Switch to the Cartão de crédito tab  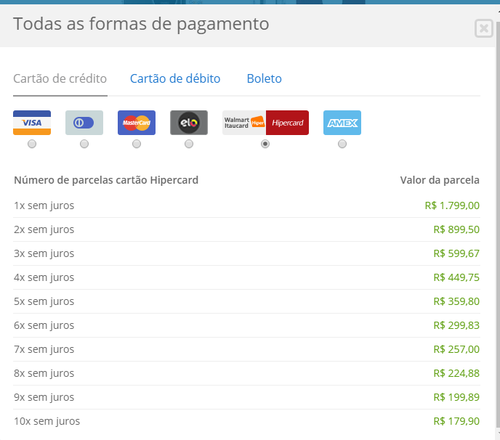60,79
